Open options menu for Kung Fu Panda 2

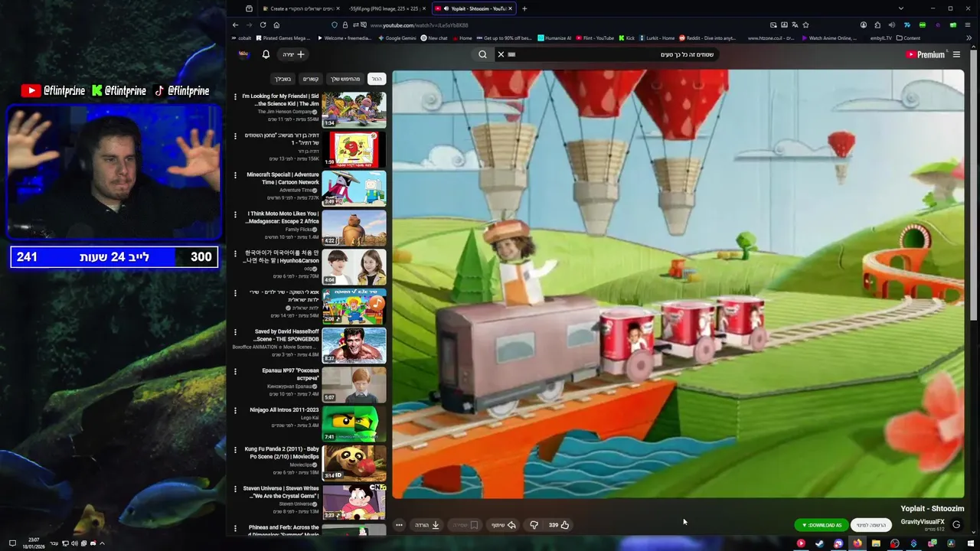tap(235, 449)
